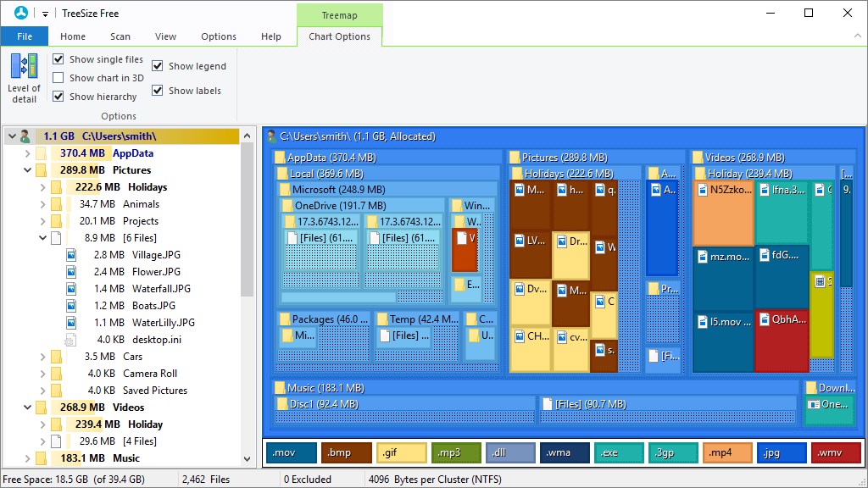Click the blue File button
The width and height of the screenshot is (868, 488).
[x=25, y=36]
